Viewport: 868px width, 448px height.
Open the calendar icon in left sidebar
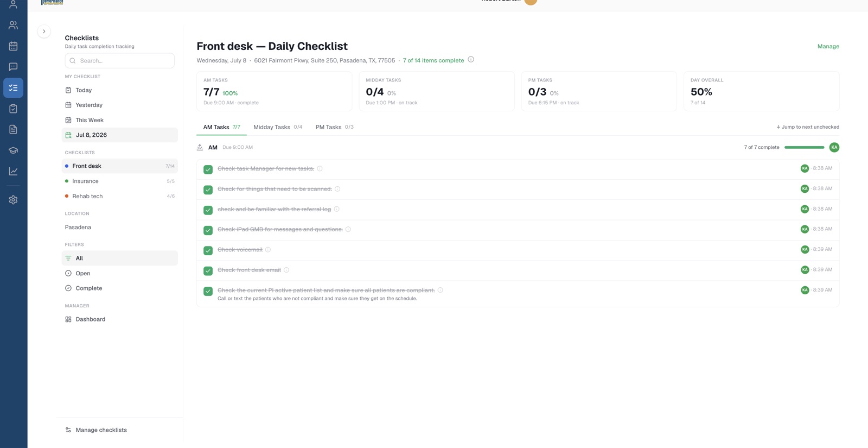click(13, 46)
